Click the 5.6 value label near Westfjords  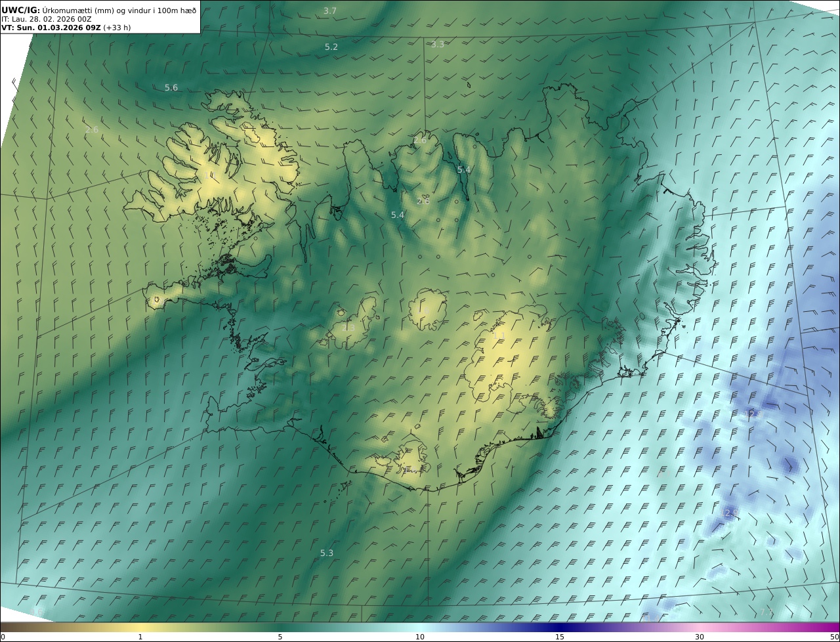(x=171, y=87)
